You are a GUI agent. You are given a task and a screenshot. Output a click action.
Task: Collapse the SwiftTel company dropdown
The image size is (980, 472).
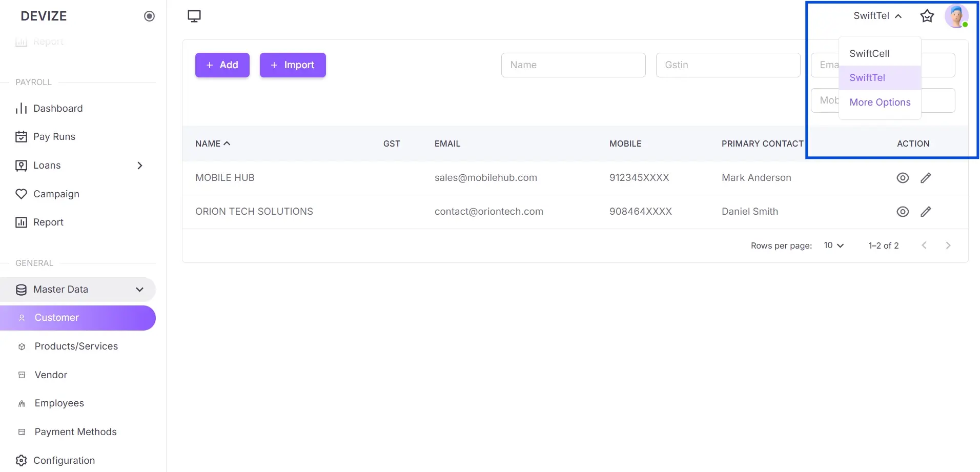click(877, 16)
